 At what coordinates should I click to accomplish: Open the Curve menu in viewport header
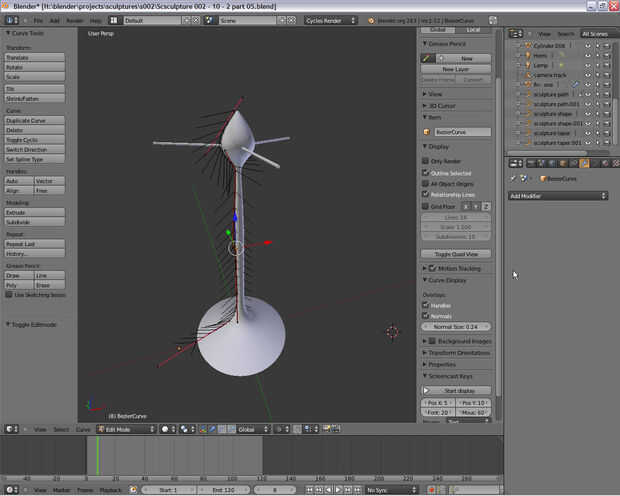pos(84,429)
